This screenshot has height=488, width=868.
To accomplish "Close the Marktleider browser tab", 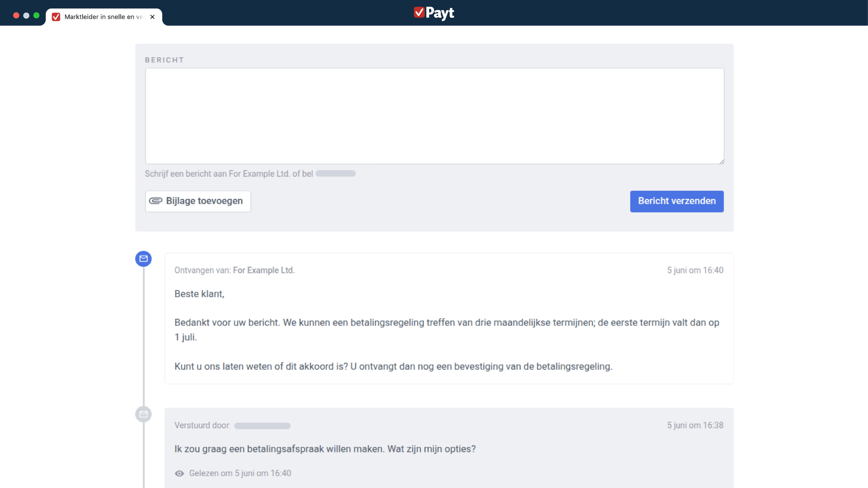I will [x=153, y=17].
